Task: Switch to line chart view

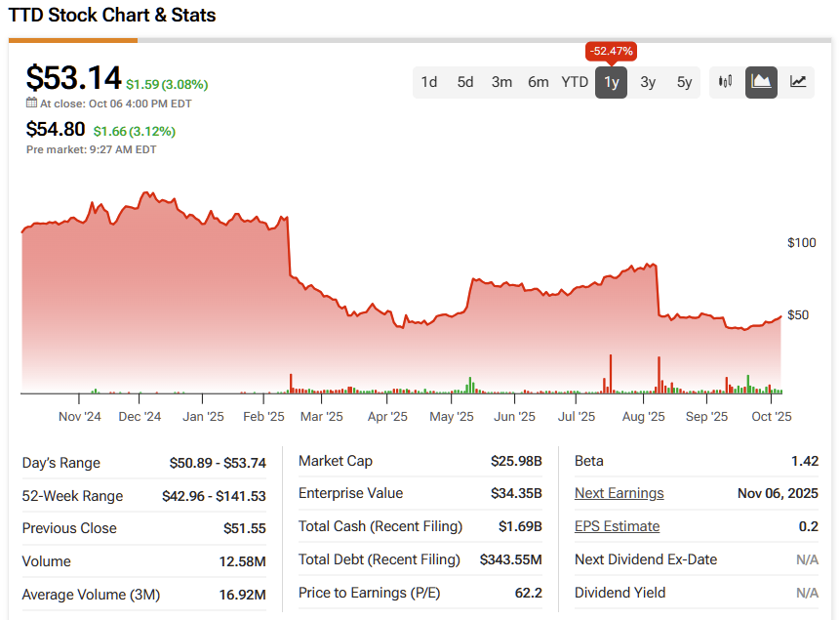Action: point(798,82)
